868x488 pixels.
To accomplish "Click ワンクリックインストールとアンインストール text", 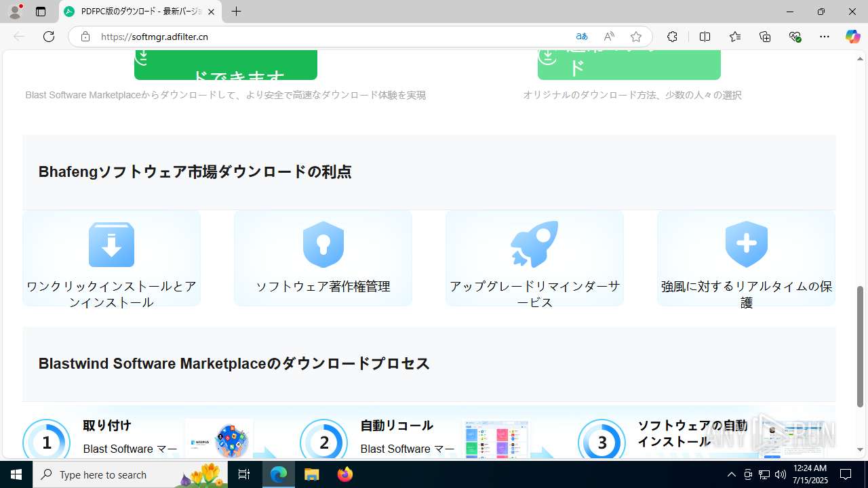I will pos(111,294).
